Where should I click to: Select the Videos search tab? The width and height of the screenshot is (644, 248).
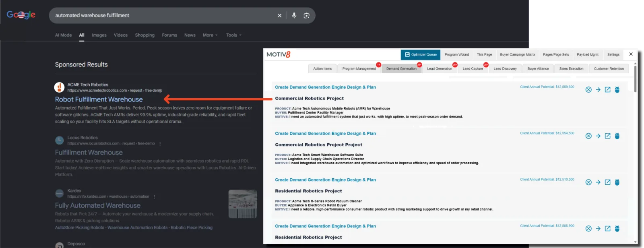121,35
